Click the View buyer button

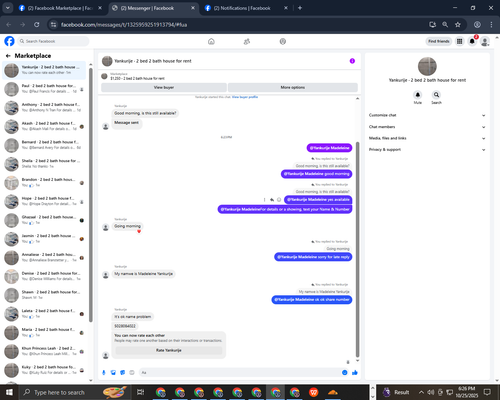[164, 87]
